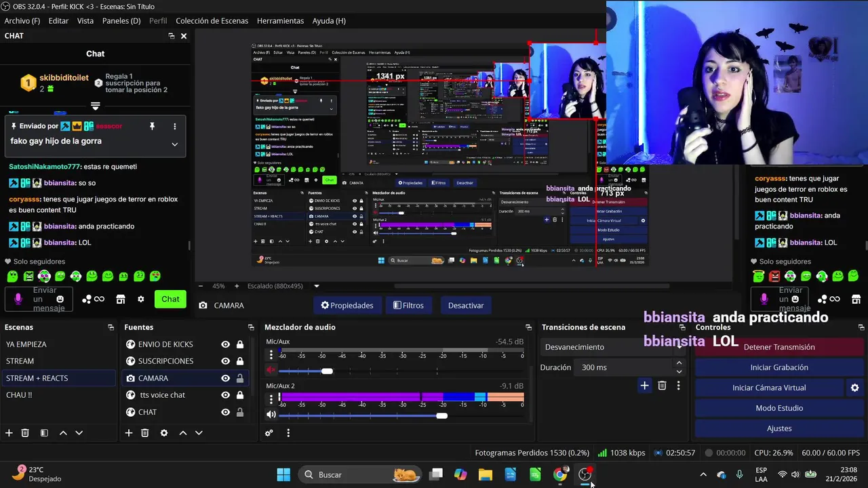This screenshot has width=868, height=488.
Task: Open pinned message three-dot options
Action: point(174,126)
